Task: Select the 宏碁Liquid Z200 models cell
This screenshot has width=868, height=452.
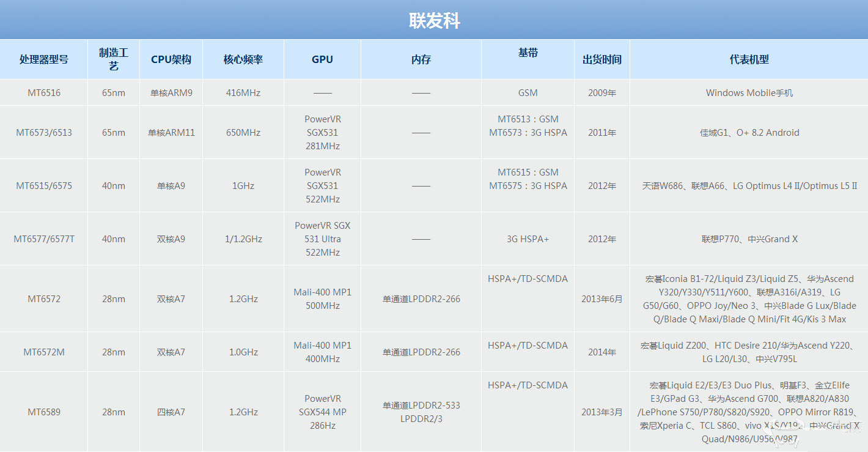Action: 749,352
